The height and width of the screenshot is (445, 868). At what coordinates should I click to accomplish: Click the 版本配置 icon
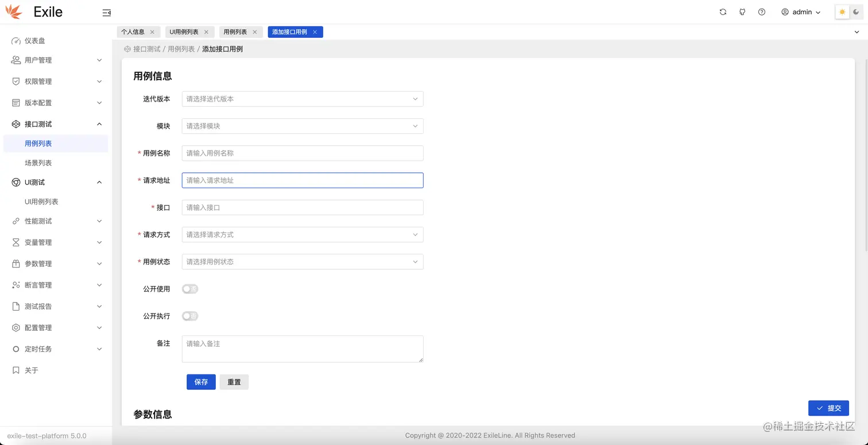(16, 103)
